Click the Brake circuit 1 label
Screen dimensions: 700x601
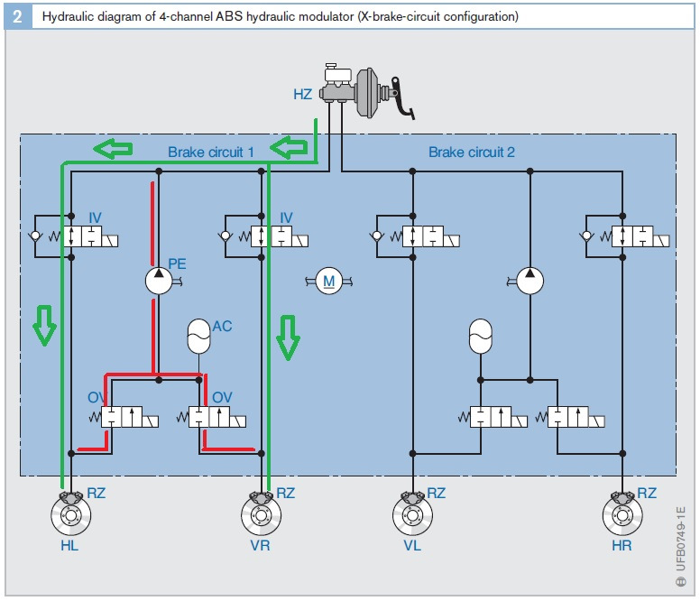click(x=211, y=153)
